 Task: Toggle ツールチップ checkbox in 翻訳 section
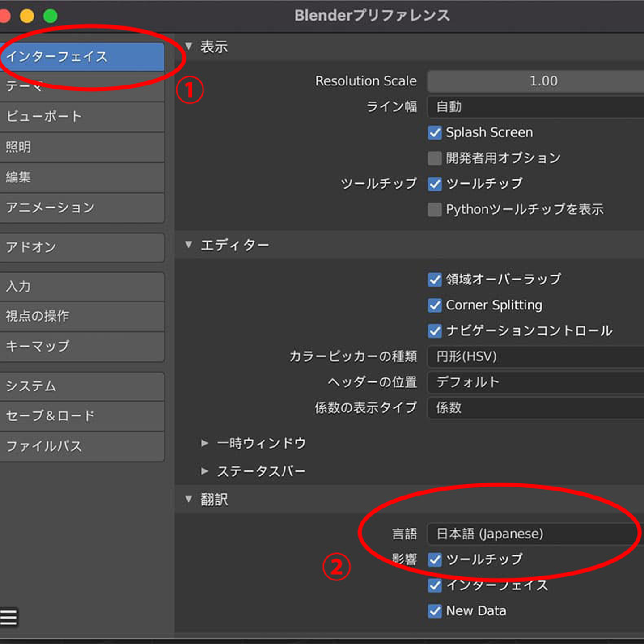[x=435, y=559]
